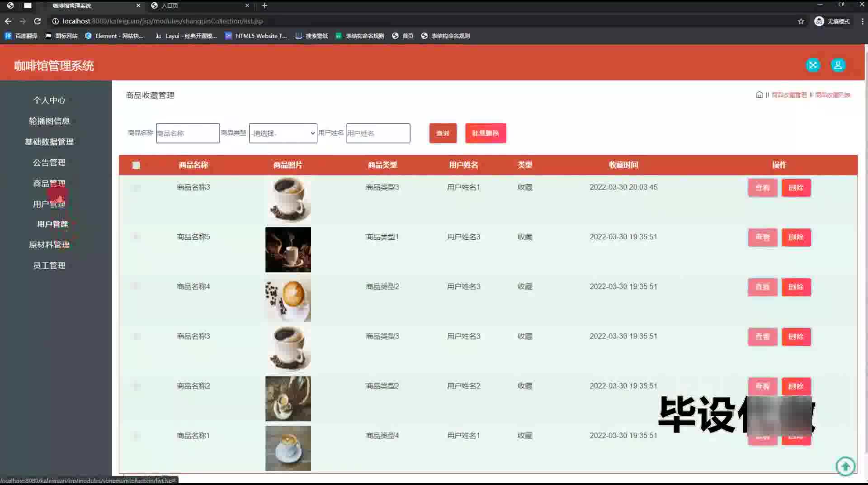Close the 入口页 tab
Viewport: 868px width, 485px height.
click(247, 5)
